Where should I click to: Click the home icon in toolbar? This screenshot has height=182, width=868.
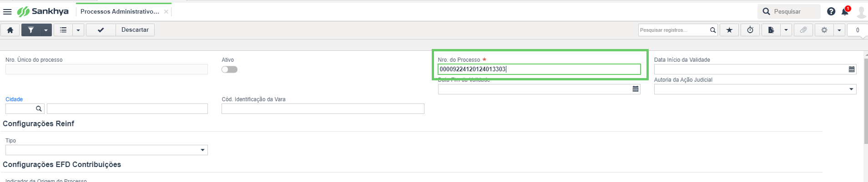click(10, 30)
